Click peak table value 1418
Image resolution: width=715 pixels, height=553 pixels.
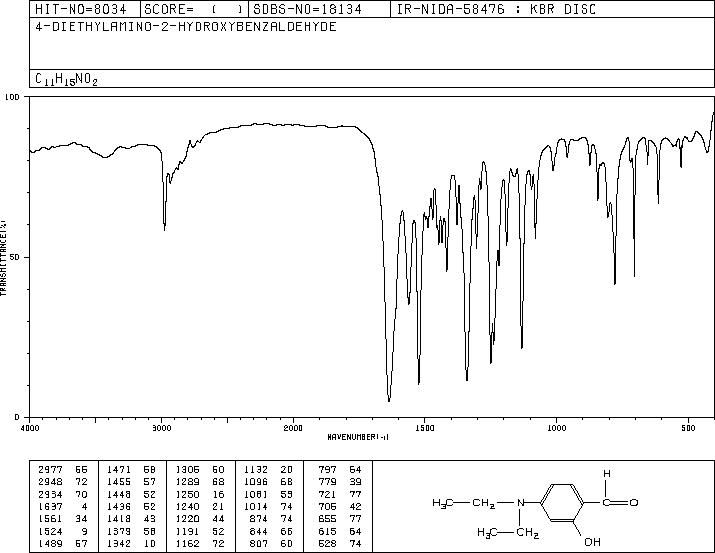119,519
